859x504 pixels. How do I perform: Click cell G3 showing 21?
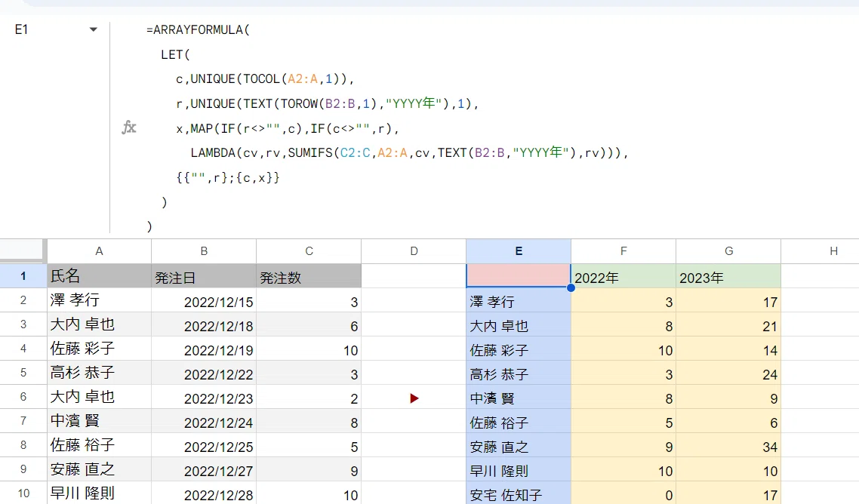(728, 324)
